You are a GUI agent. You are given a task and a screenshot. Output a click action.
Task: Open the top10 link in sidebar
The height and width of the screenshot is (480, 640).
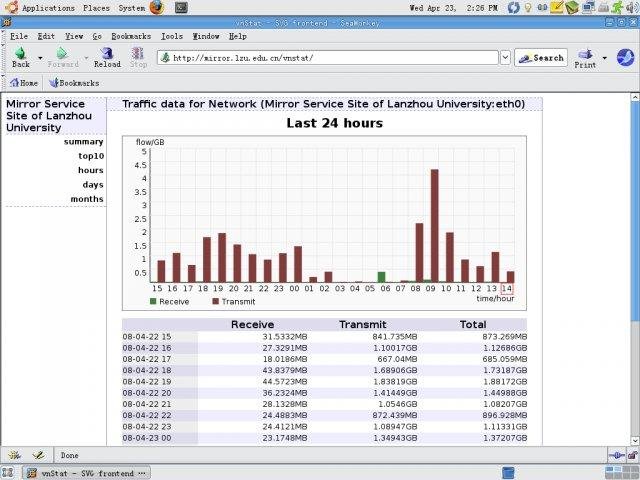91,156
